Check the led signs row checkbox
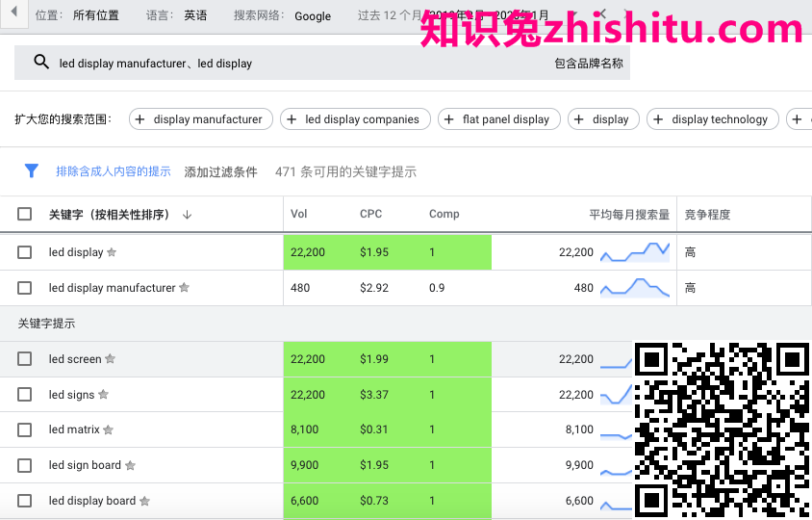The width and height of the screenshot is (812, 520). click(x=24, y=395)
